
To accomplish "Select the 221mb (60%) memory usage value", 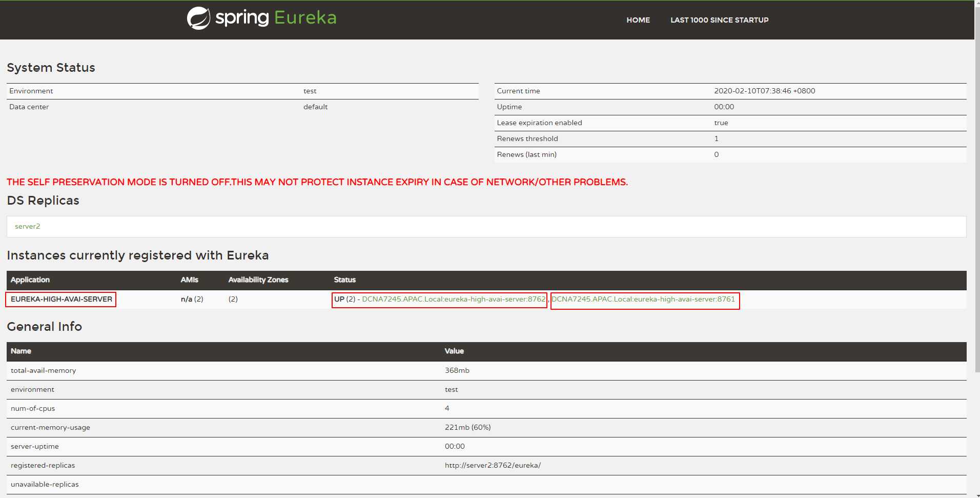I will point(468,427).
